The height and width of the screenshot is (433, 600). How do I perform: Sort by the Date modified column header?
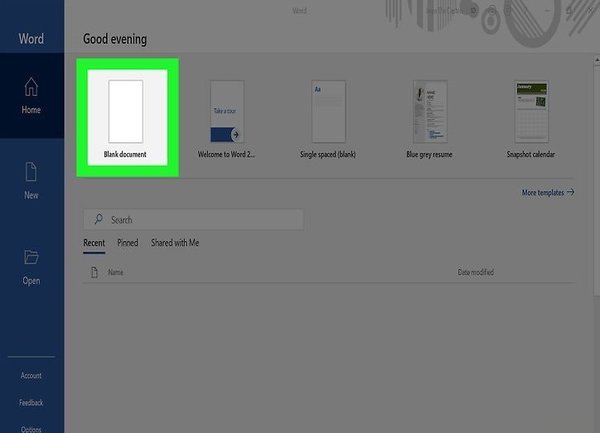point(476,272)
